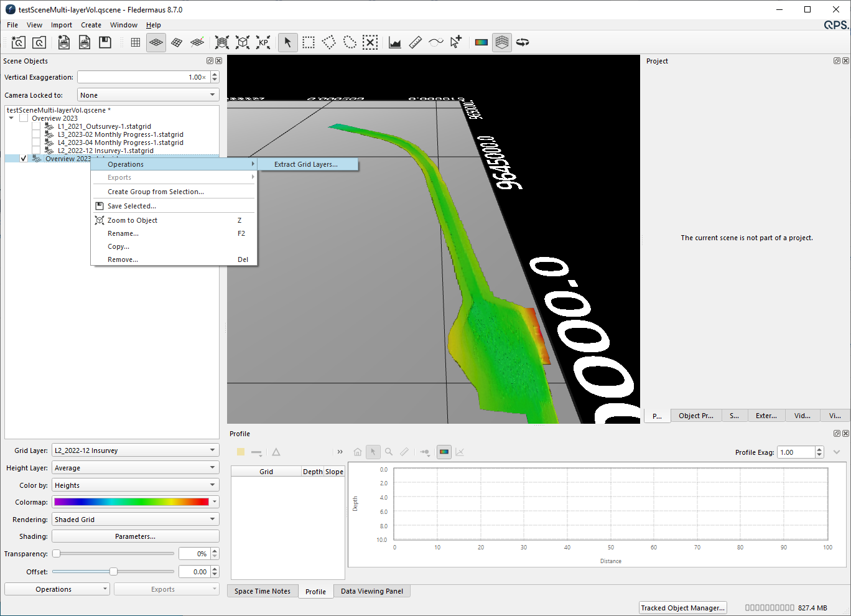Open the colormap editor from the main toolbar

click(x=481, y=42)
